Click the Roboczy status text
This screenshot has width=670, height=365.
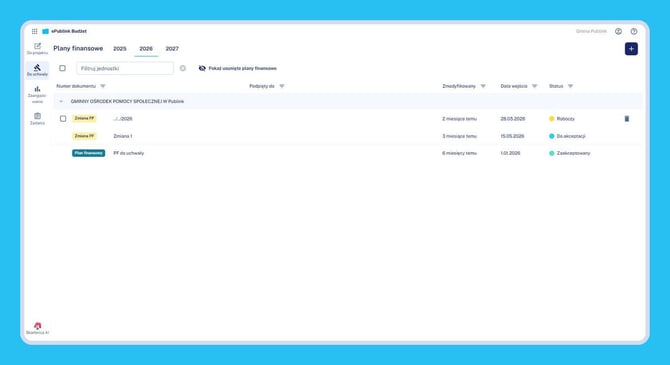566,119
